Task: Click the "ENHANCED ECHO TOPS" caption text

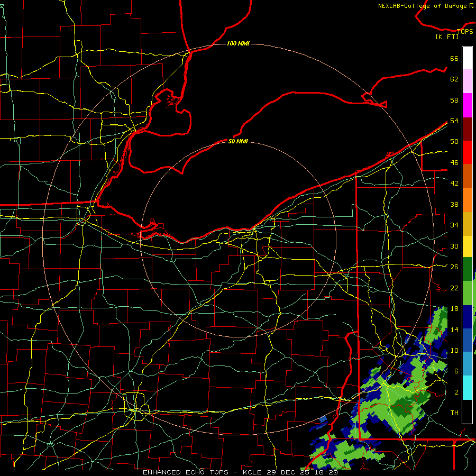Action: (x=187, y=472)
